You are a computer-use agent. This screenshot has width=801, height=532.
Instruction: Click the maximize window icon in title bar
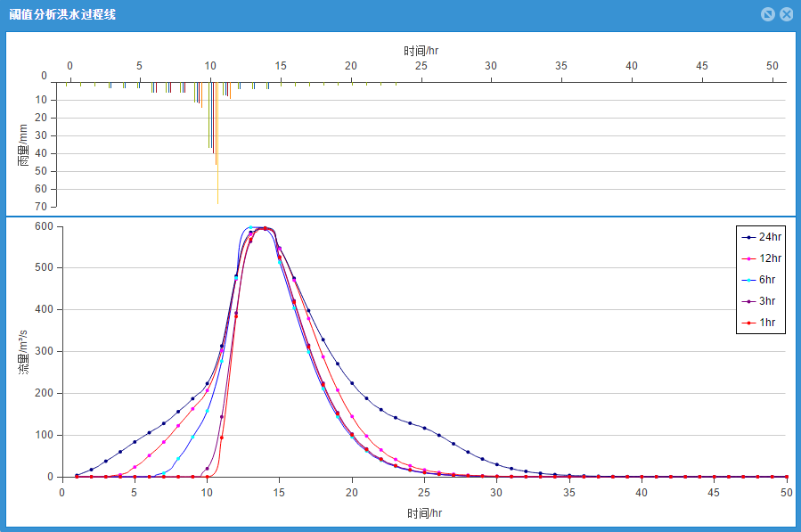click(768, 14)
